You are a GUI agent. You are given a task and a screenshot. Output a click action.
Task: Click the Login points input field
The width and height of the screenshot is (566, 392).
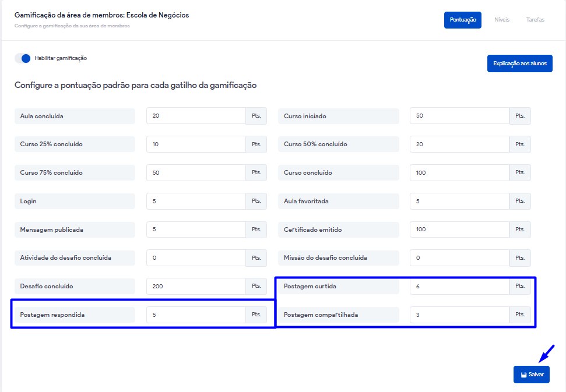coord(195,202)
